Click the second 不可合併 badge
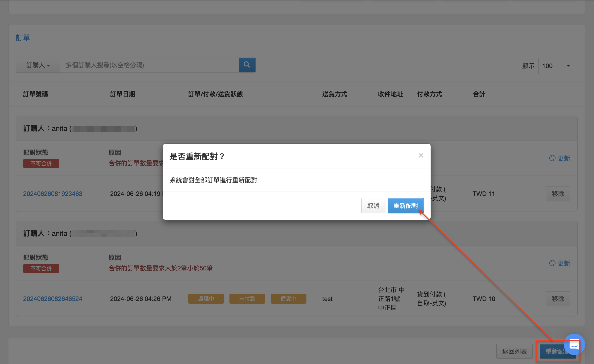594x364 pixels. point(41,268)
